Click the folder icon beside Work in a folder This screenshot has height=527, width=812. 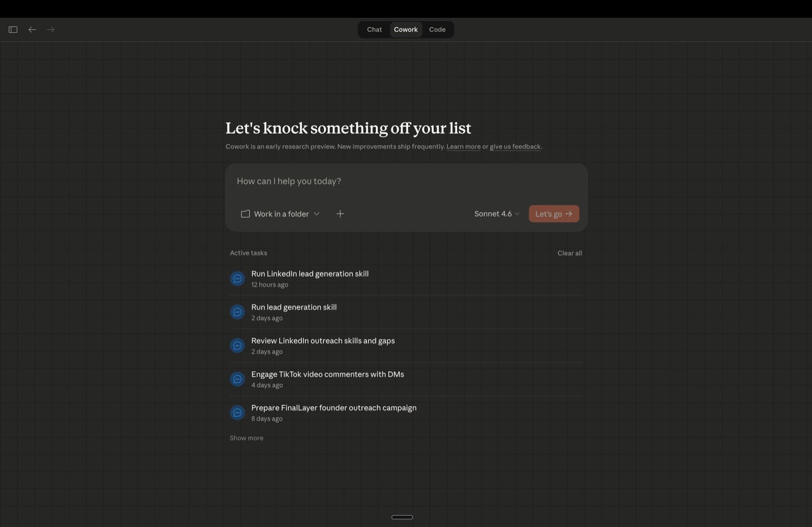tap(245, 214)
